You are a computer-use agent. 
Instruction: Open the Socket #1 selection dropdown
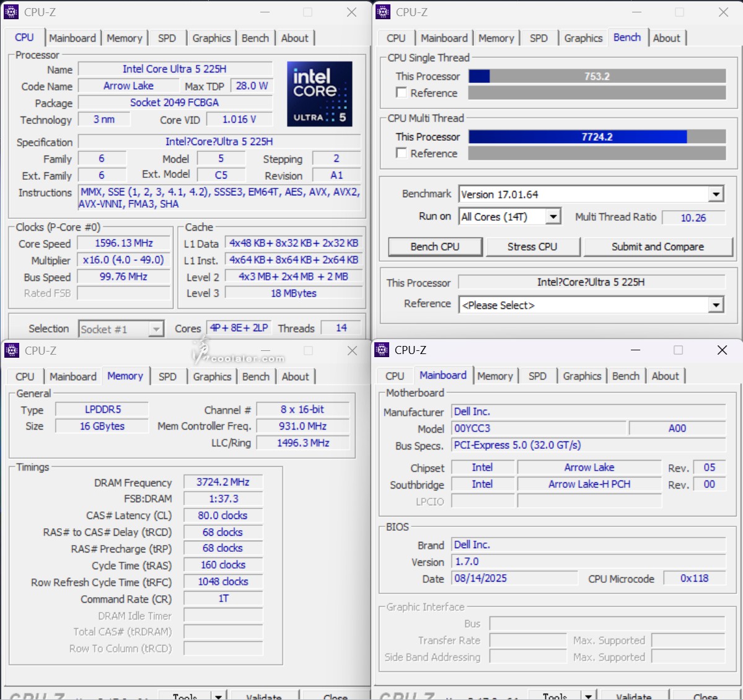(156, 329)
